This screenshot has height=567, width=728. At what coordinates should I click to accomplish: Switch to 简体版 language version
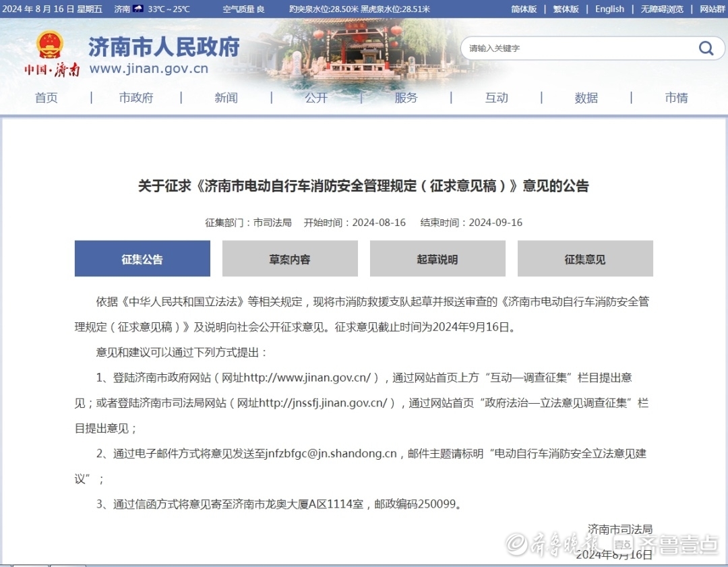point(524,9)
